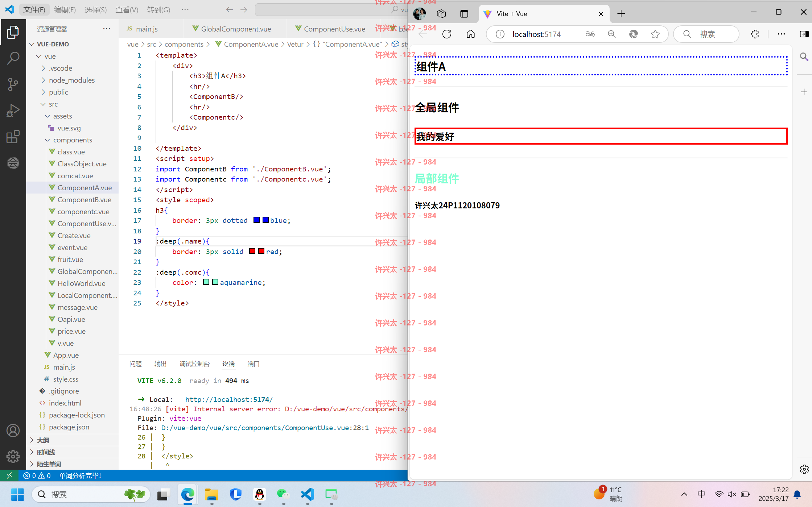Open File Explorer from taskbar
The width and height of the screenshot is (812, 507).
pyautogui.click(x=211, y=495)
